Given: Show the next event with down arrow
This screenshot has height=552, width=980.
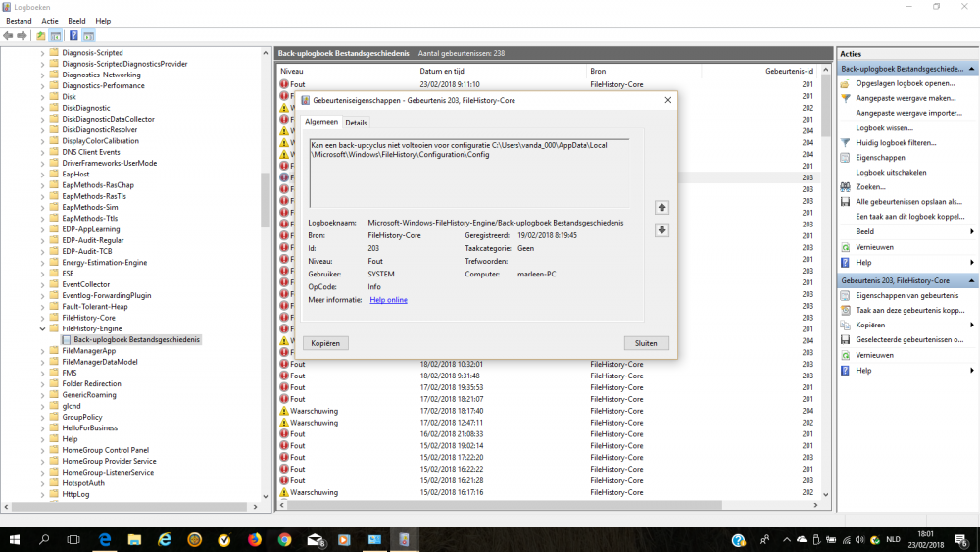Looking at the screenshot, I should tap(661, 230).
